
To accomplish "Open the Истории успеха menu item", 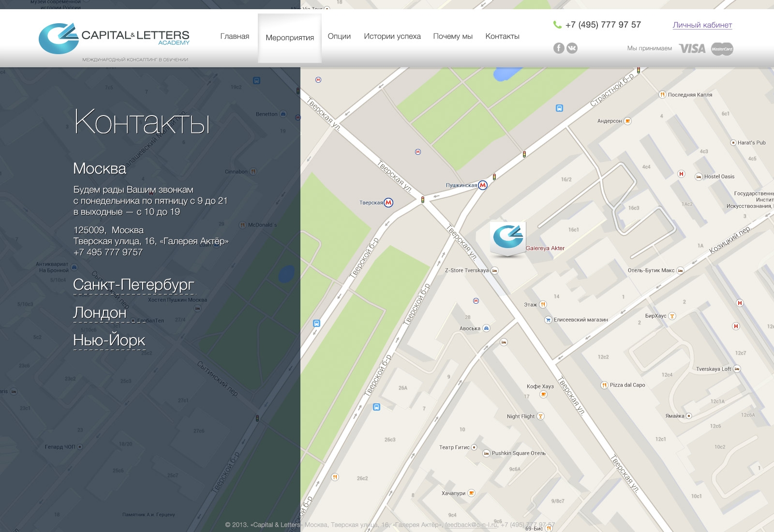I will (x=392, y=36).
